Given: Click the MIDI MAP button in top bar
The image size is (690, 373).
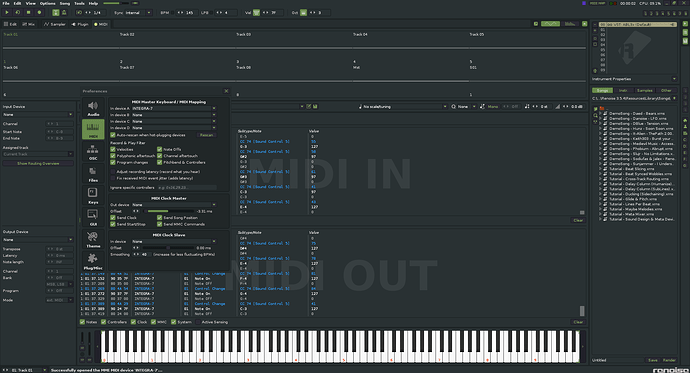Looking at the screenshot, I should point(597,3).
